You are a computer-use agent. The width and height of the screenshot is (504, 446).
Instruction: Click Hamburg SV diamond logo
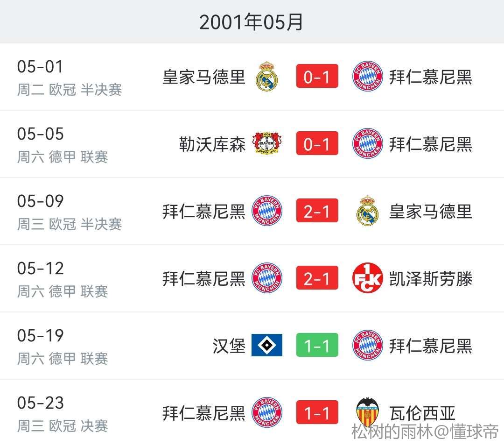(x=267, y=346)
